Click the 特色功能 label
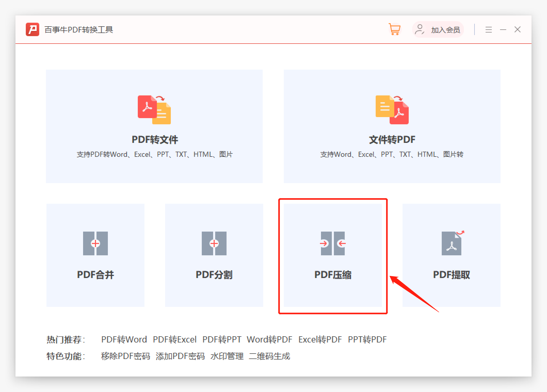 (x=66, y=356)
